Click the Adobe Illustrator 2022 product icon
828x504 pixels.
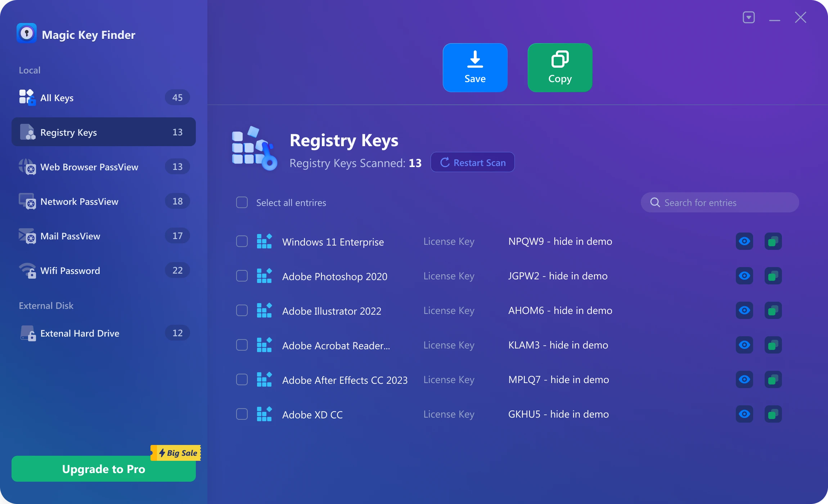[x=265, y=310]
